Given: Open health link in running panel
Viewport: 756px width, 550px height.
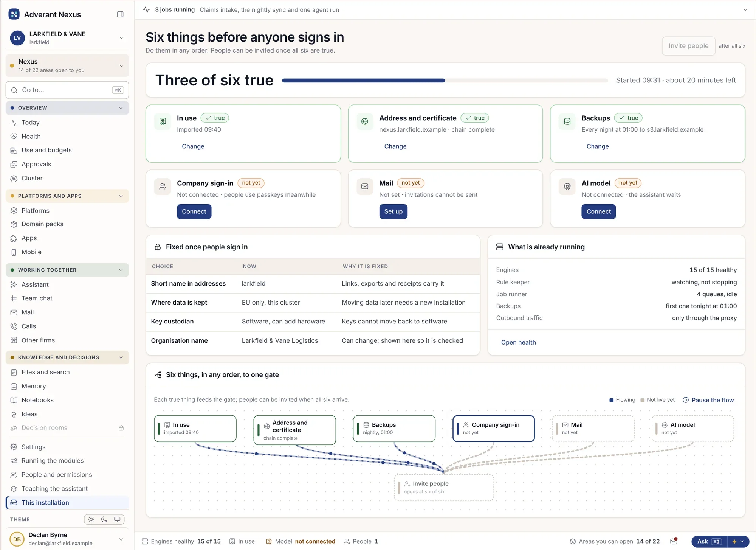Looking at the screenshot, I should pyautogui.click(x=518, y=342).
